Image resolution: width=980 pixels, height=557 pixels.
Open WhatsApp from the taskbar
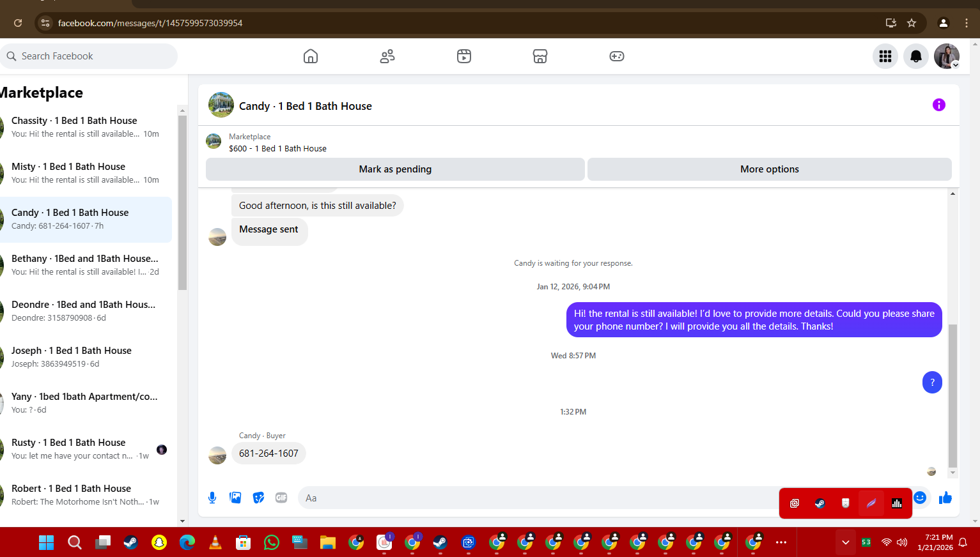[272, 543]
